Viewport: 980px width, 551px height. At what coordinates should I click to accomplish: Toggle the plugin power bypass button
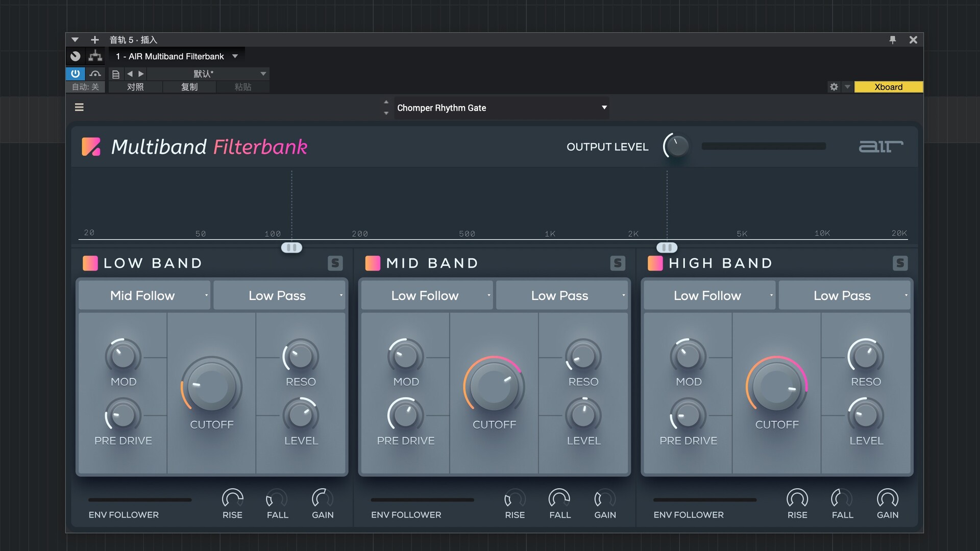click(x=76, y=73)
